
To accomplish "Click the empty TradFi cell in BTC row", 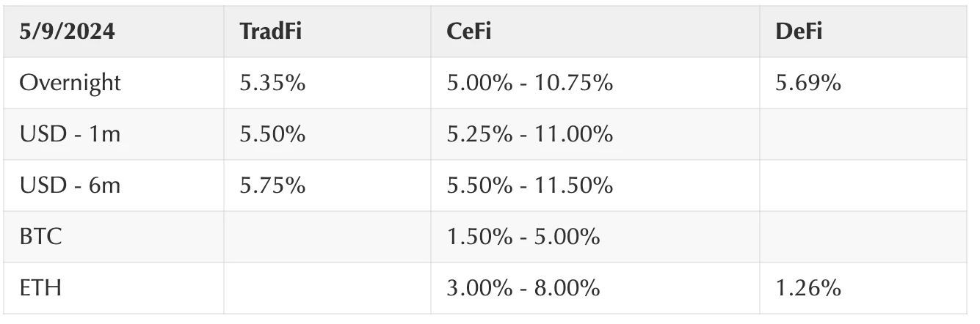I will pyautogui.click(x=327, y=237).
